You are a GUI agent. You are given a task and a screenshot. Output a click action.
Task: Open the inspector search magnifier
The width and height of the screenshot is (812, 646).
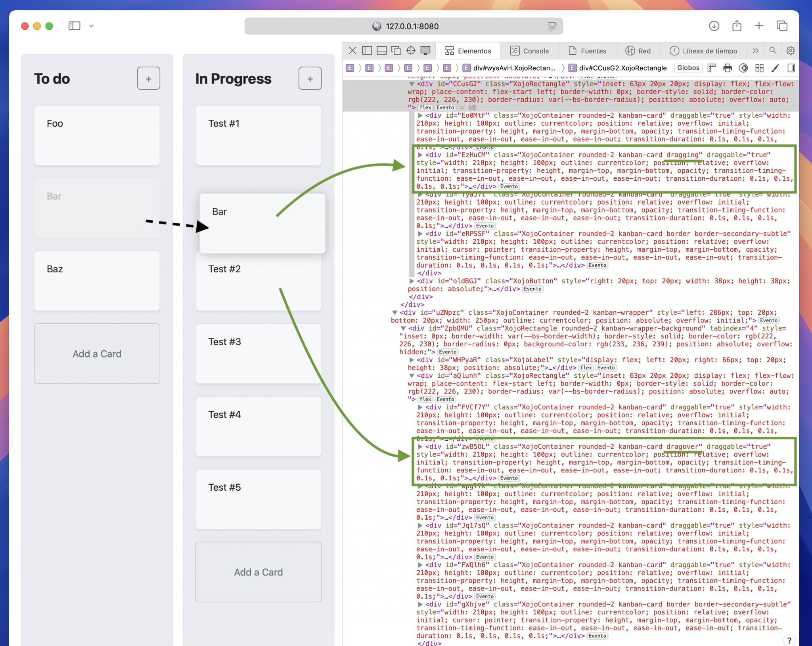pos(773,51)
